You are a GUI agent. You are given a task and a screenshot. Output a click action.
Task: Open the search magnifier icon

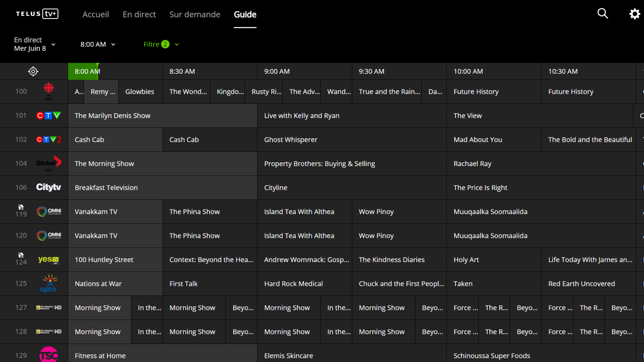click(603, 14)
